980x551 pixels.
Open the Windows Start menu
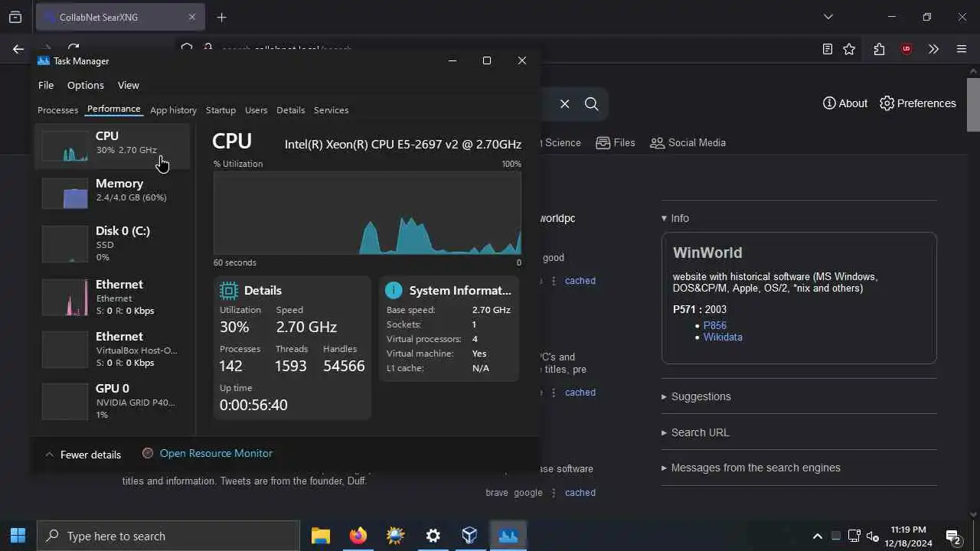tap(18, 536)
